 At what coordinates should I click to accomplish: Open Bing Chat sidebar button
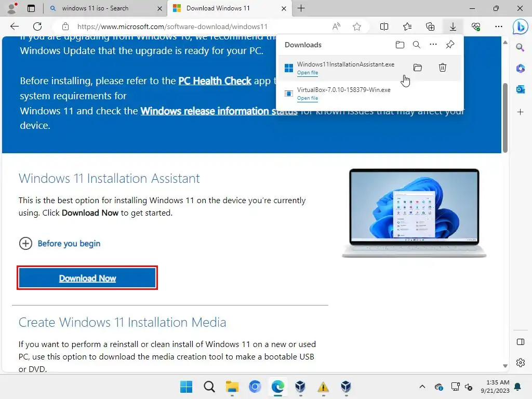coord(520,27)
